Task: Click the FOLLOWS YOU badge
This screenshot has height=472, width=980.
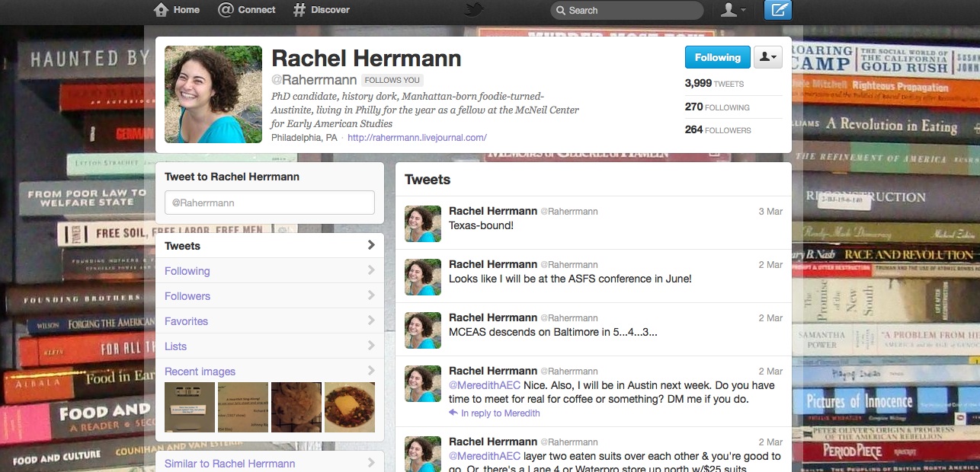Action: pos(392,80)
